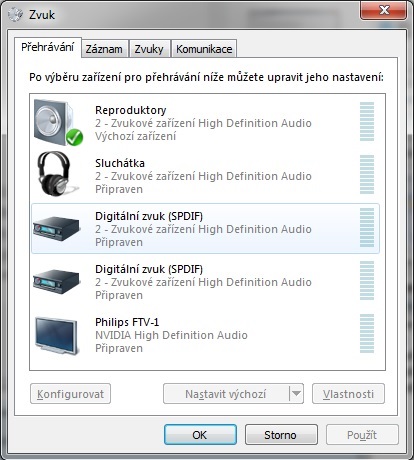
Task: Open the Zvuky tab
Action: [x=149, y=49]
